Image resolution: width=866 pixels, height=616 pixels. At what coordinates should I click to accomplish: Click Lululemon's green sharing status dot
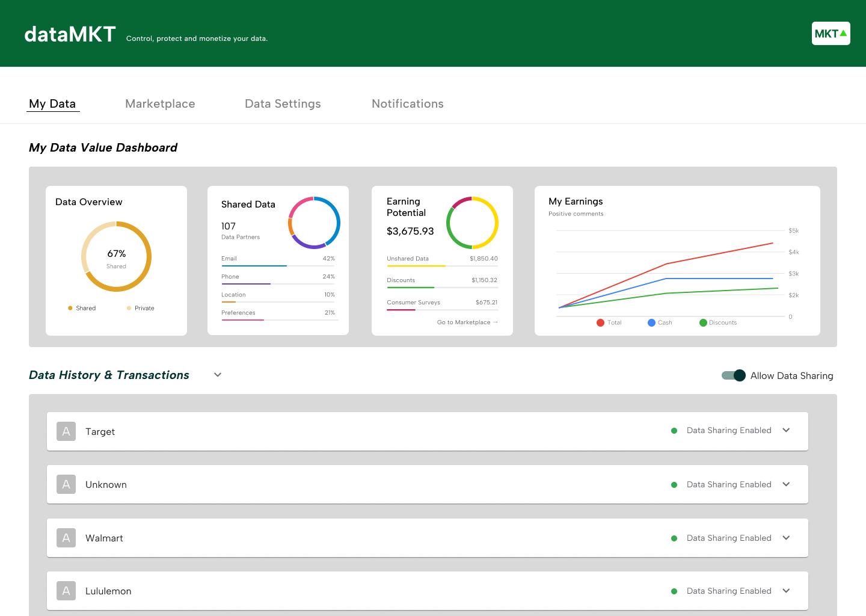[x=674, y=591]
